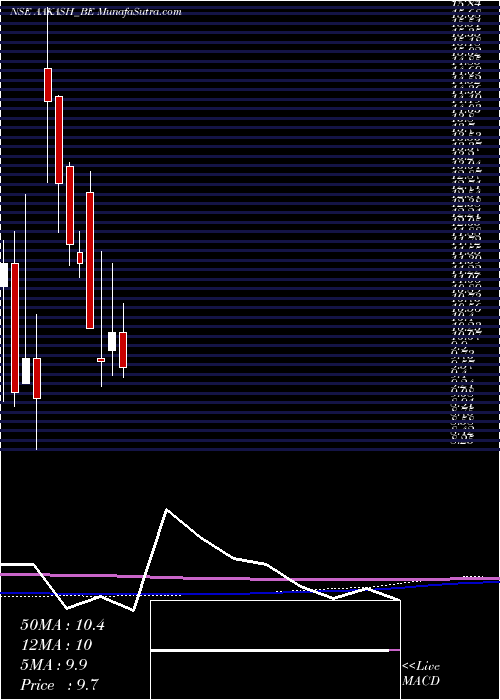Click the 50MA : 10.4 value

[62, 625]
